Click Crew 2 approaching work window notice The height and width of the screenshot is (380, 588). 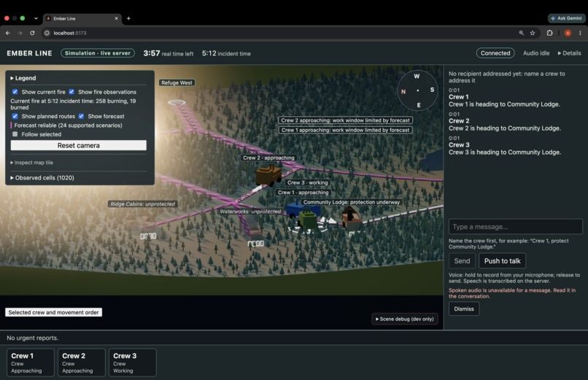click(345, 120)
